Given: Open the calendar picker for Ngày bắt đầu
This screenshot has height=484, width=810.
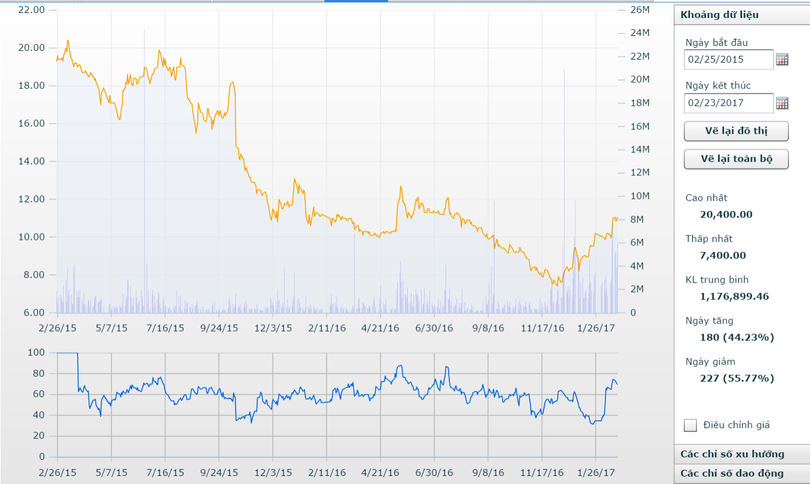Looking at the screenshot, I should (783, 60).
